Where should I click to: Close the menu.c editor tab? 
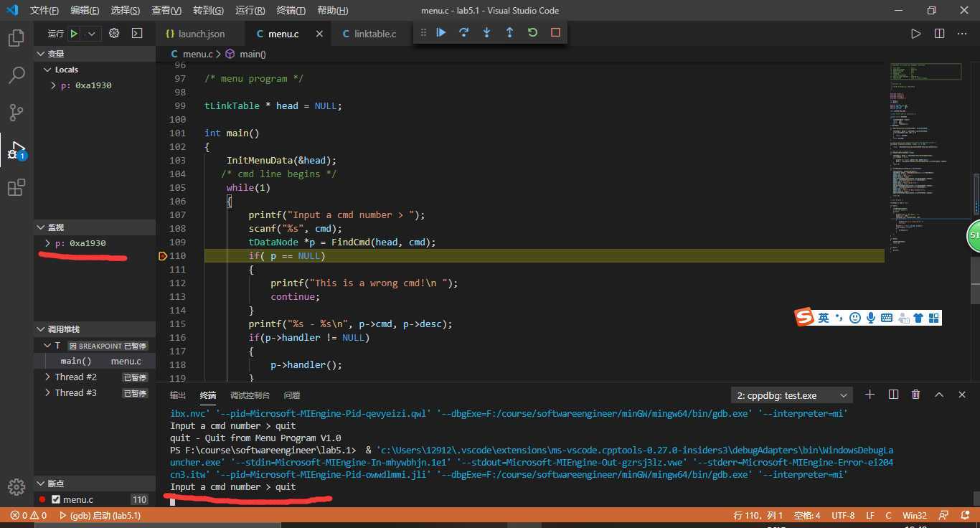pos(319,34)
